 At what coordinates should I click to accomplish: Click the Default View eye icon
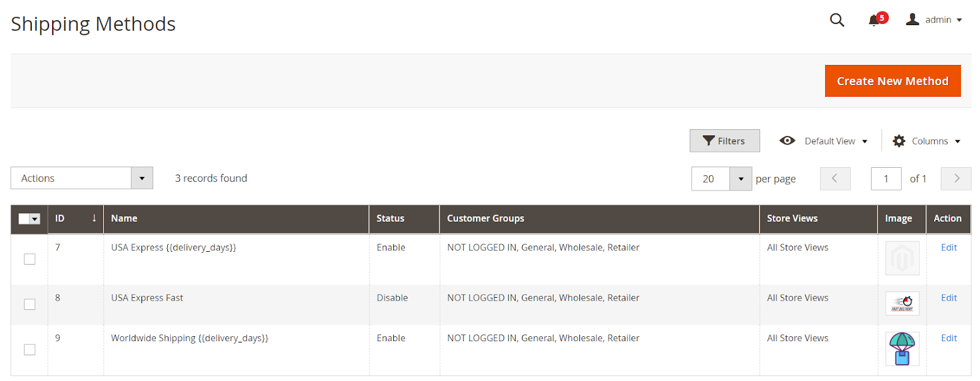pos(787,141)
